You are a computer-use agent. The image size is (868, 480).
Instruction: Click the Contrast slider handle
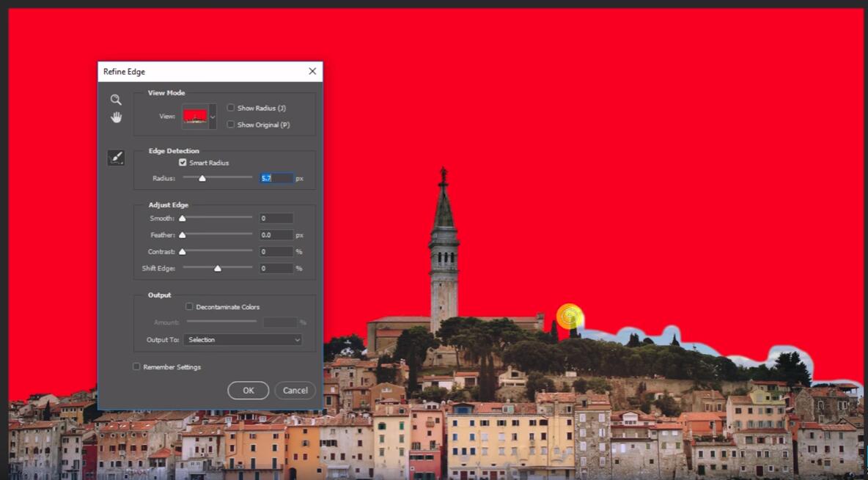[x=183, y=252]
